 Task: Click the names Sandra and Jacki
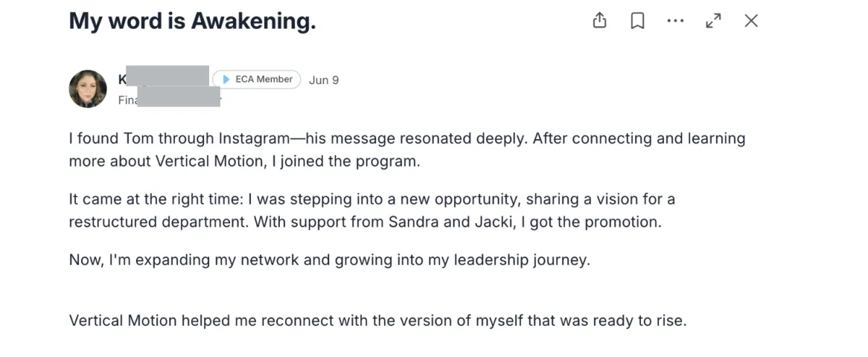[449, 222]
